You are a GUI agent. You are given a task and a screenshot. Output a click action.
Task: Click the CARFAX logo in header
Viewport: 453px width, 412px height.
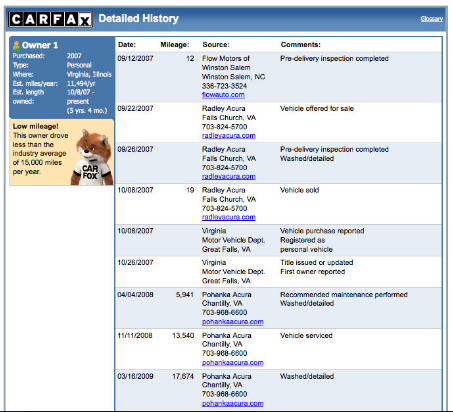(x=50, y=19)
